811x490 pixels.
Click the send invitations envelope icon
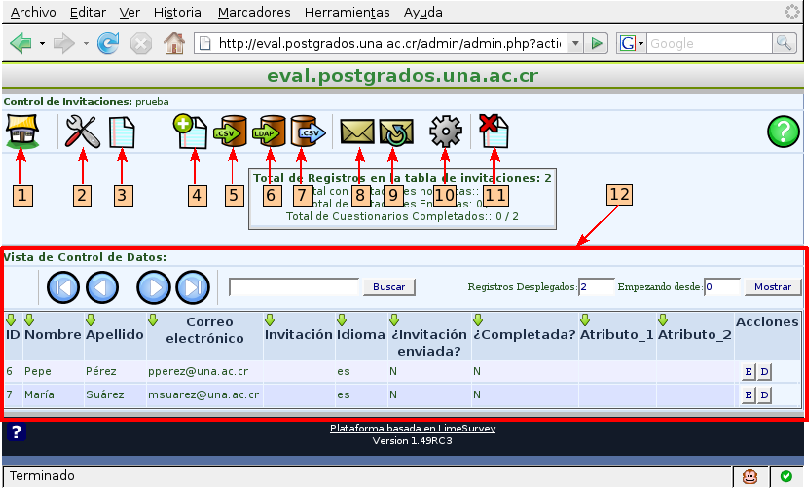[x=356, y=131]
